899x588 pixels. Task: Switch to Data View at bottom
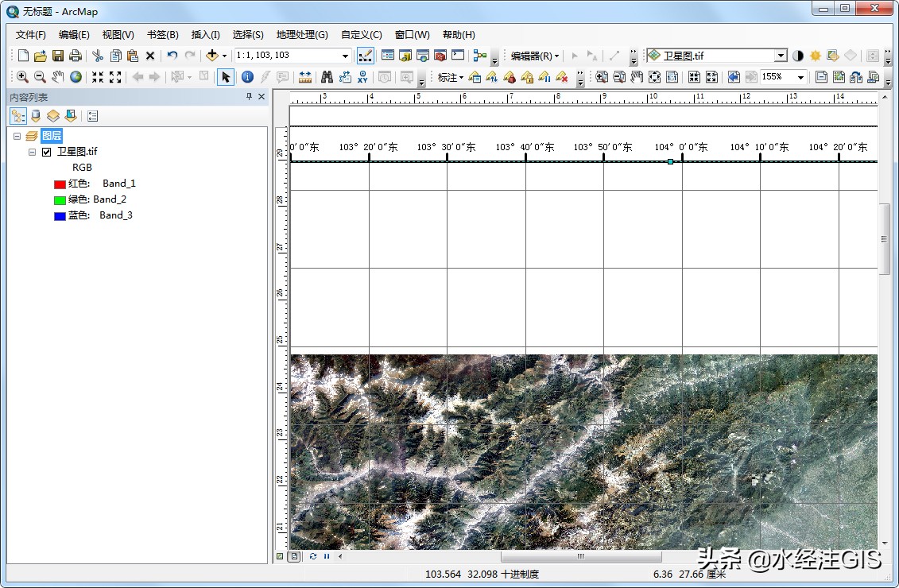280,556
